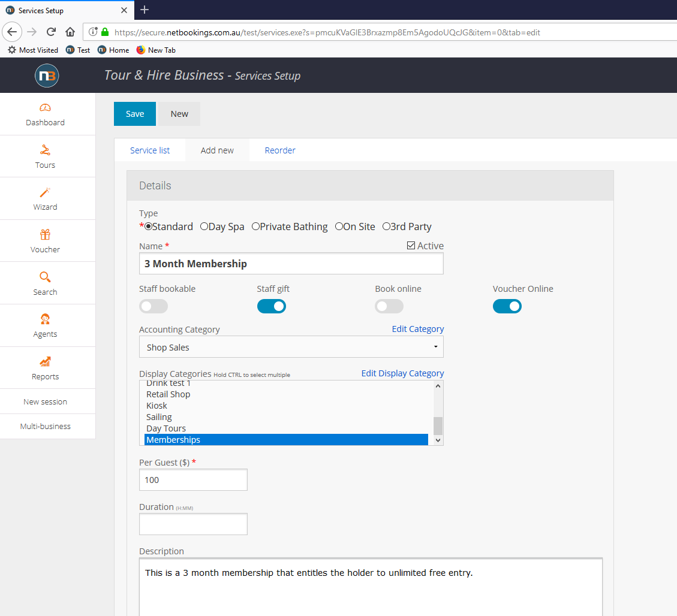The width and height of the screenshot is (677, 616).
Task: Start a New session from sidebar
Action: coord(46,401)
